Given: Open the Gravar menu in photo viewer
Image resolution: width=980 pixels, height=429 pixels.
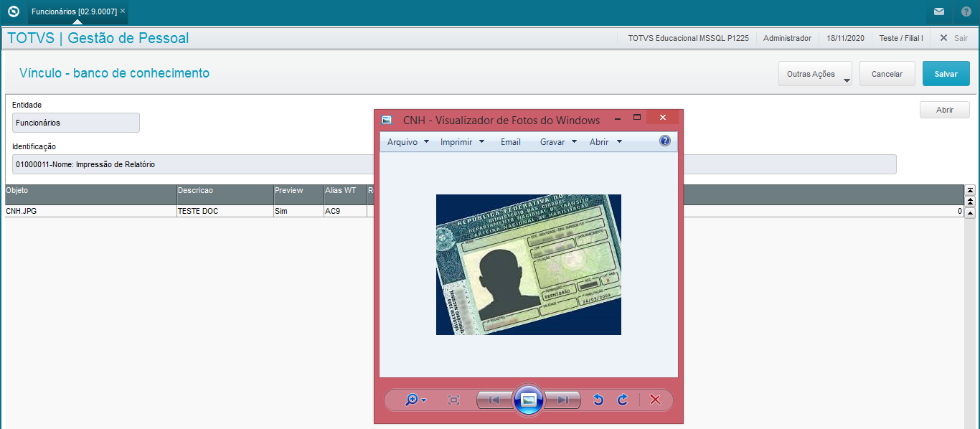Looking at the screenshot, I should 558,142.
